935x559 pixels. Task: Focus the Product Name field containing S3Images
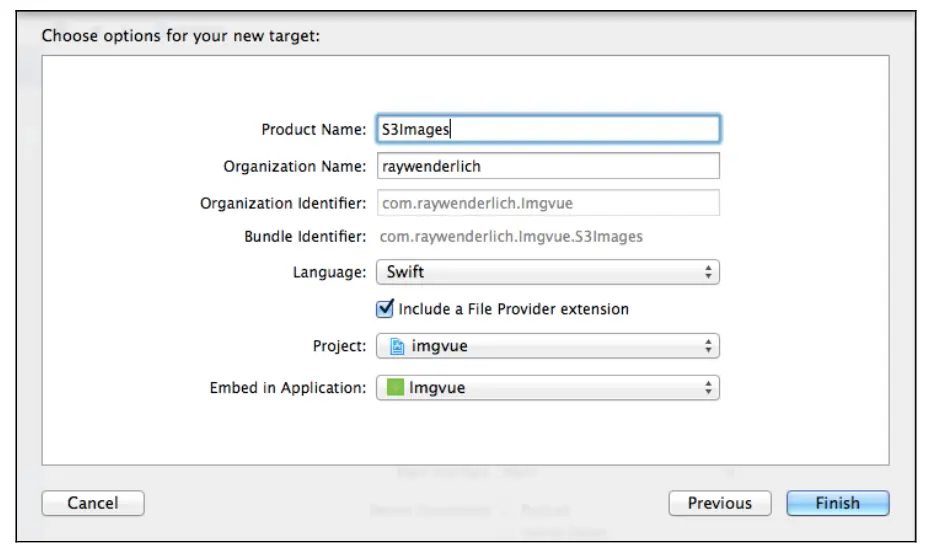(547, 129)
